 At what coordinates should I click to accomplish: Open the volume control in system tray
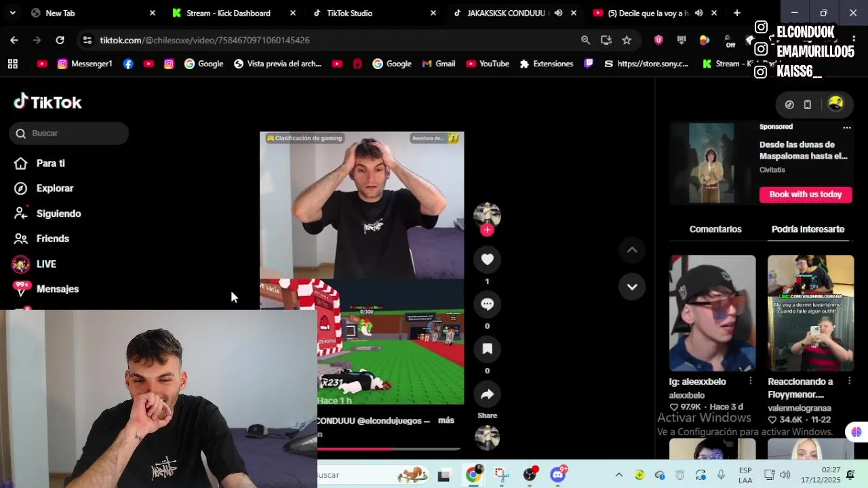[785, 475]
